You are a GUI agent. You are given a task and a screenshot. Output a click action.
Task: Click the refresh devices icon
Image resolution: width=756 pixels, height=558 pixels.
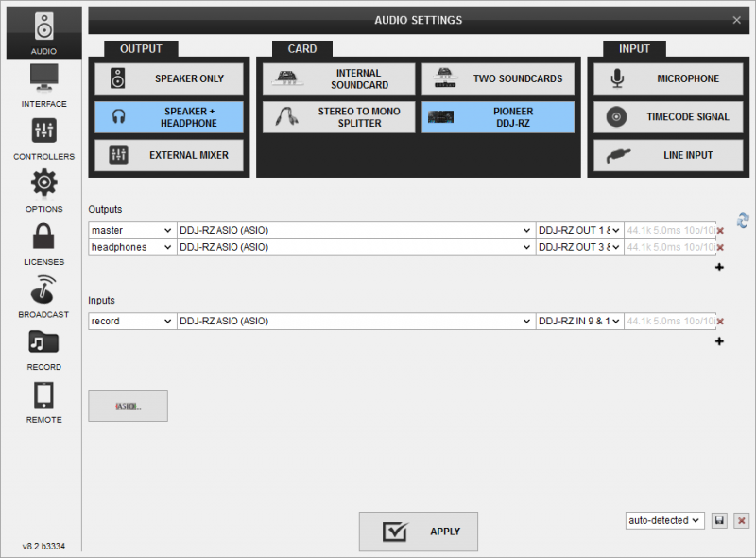[x=743, y=219]
